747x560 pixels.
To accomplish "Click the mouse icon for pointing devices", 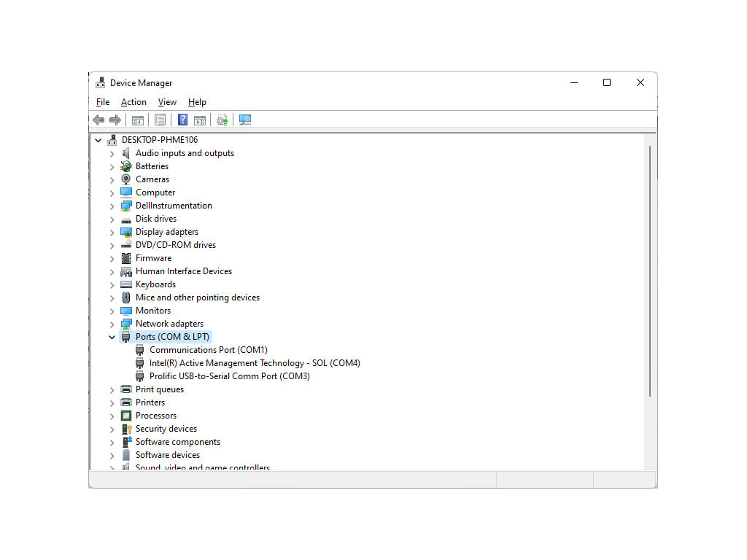I will tap(125, 297).
